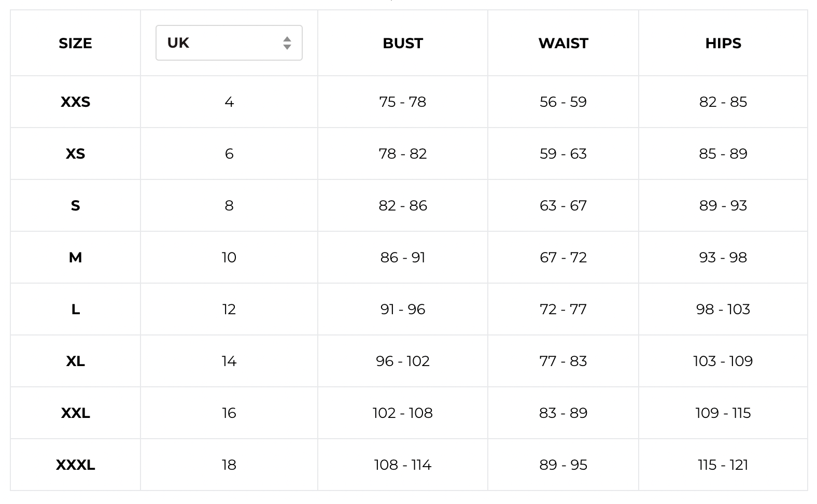Click the up-down arrows in UK selector

tap(287, 43)
